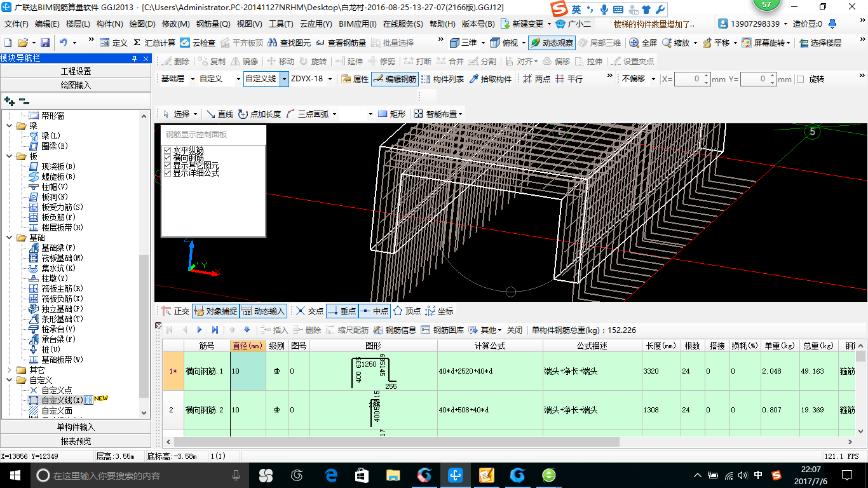Open 钢筋图库 rebar shape library
Screen dimensions: 868x488
click(x=442, y=330)
